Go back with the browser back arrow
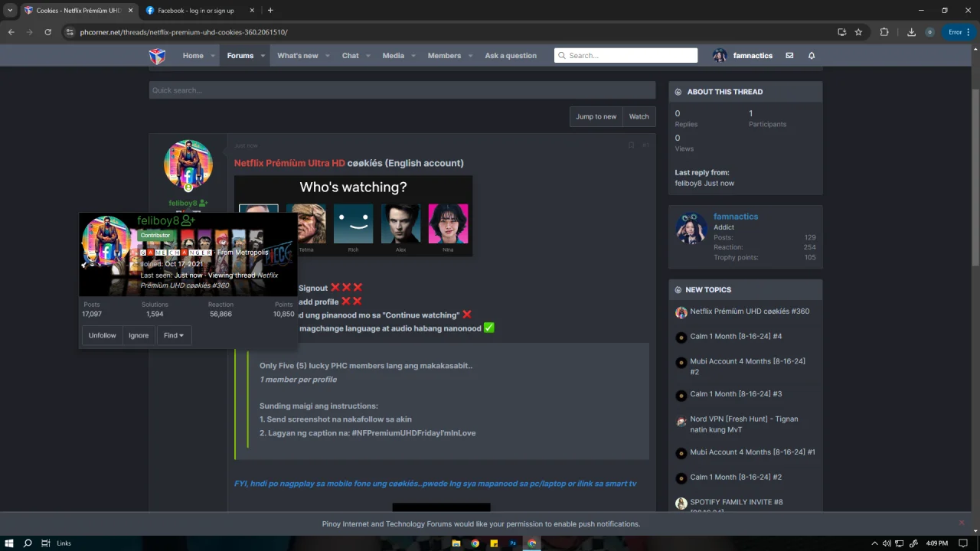 [x=11, y=32]
